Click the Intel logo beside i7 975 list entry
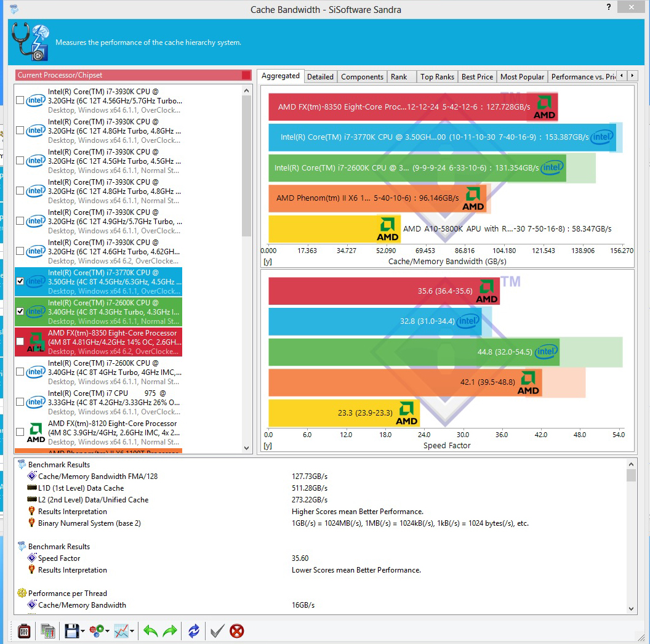Screen dimensions: 650x644 pos(36,402)
